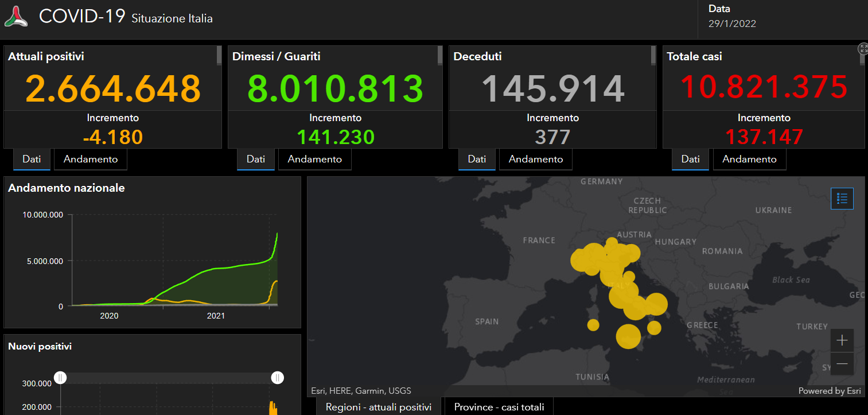Screen dimensions: 868x415
Task: Click the Attuali positivi panel scrollbar
Action: 219,56
